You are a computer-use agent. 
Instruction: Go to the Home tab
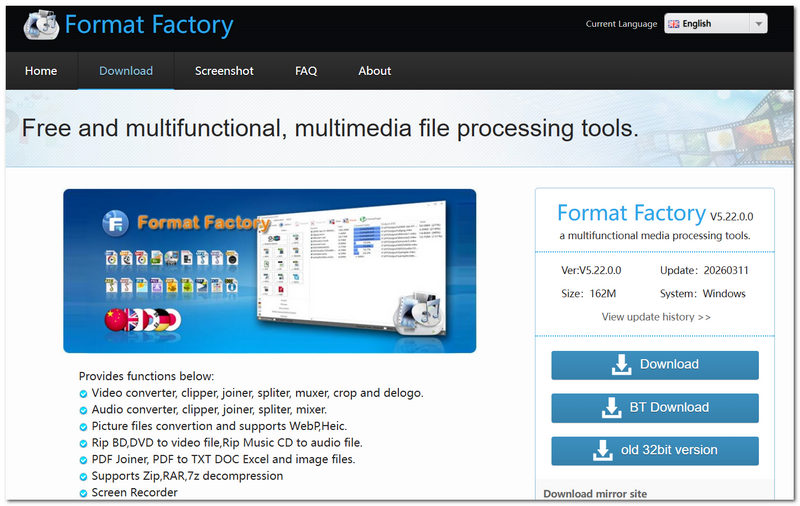click(x=41, y=71)
